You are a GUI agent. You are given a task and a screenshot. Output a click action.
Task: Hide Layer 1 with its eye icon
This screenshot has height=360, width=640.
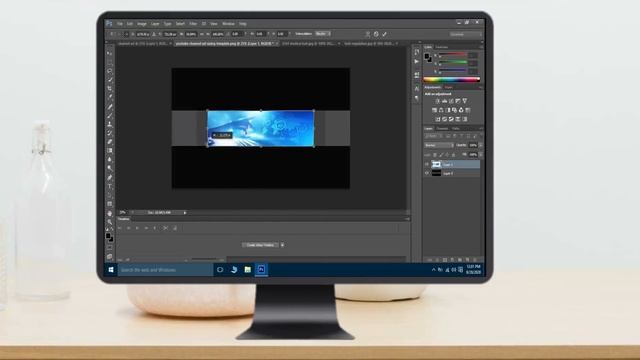(427, 164)
